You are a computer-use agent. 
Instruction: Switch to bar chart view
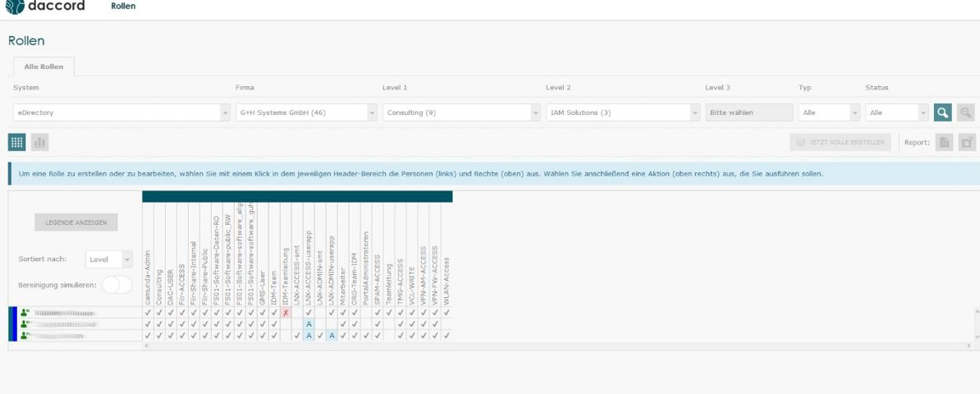39,142
